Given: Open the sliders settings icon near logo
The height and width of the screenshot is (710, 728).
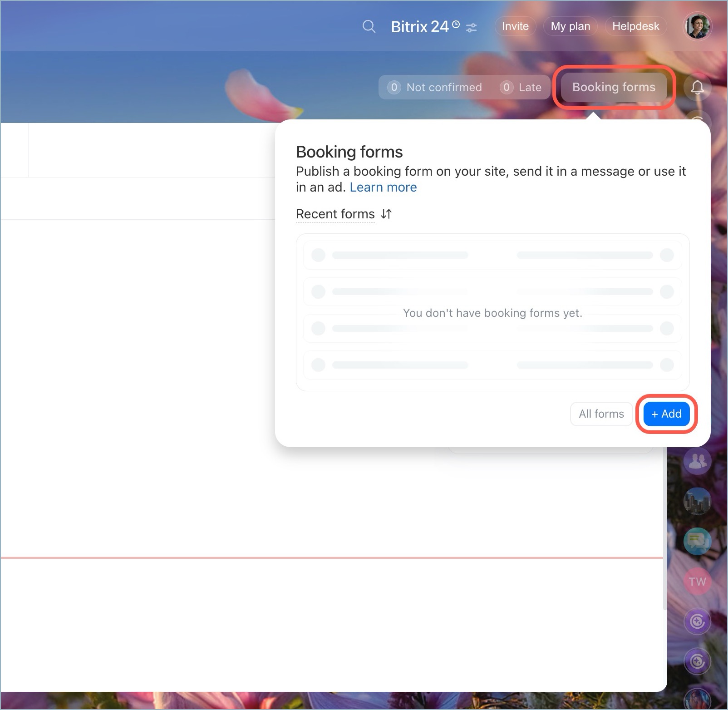Looking at the screenshot, I should [472, 28].
